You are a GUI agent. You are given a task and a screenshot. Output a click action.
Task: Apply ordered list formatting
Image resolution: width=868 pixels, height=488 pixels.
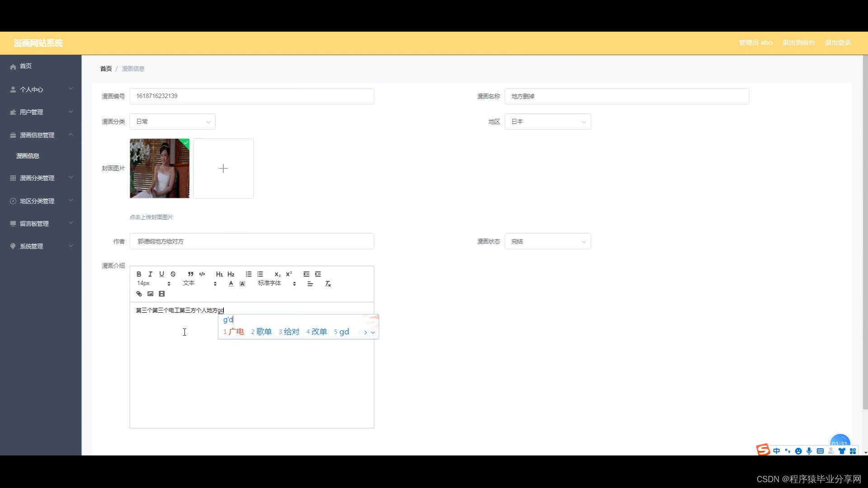click(x=249, y=274)
